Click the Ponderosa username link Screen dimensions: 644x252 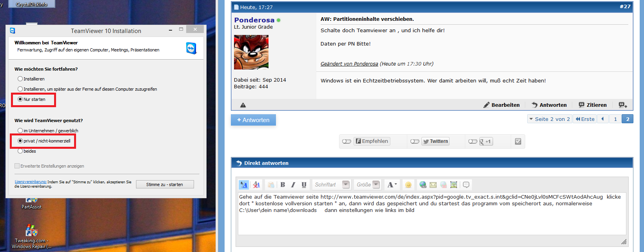tap(254, 20)
